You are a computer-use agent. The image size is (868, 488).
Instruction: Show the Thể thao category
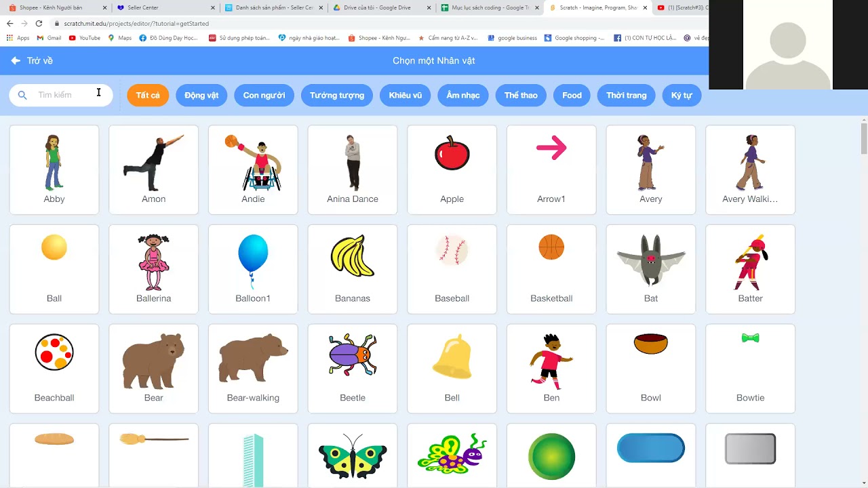pos(521,95)
